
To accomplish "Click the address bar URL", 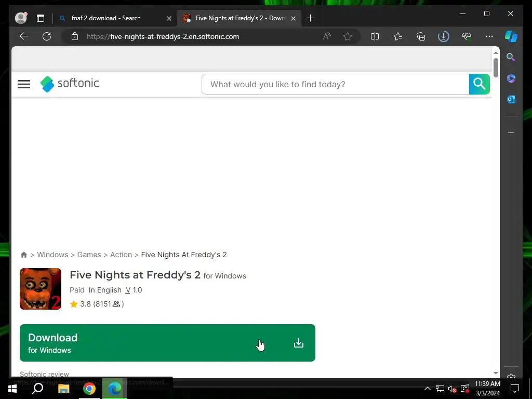I will [163, 37].
